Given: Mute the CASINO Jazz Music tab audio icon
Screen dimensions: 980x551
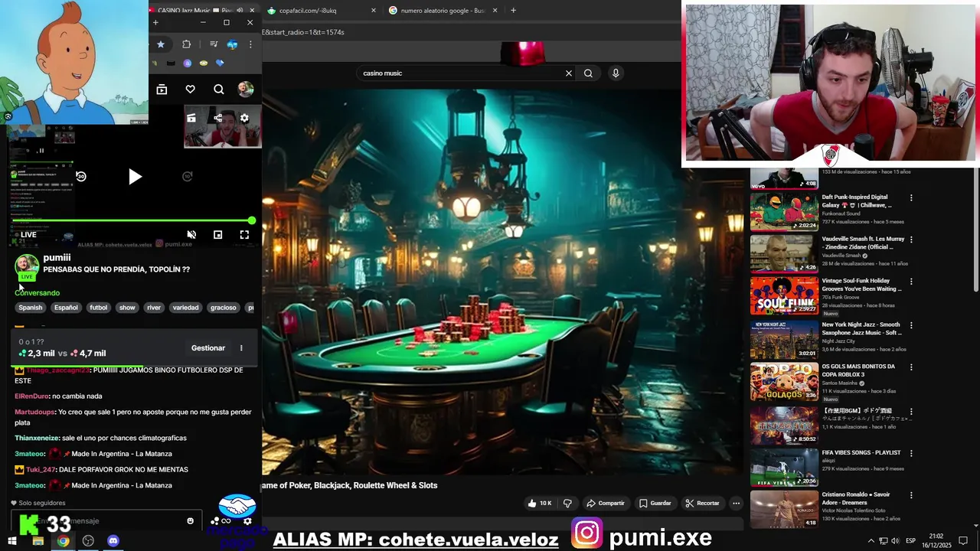Looking at the screenshot, I should (x=240, y=10).
